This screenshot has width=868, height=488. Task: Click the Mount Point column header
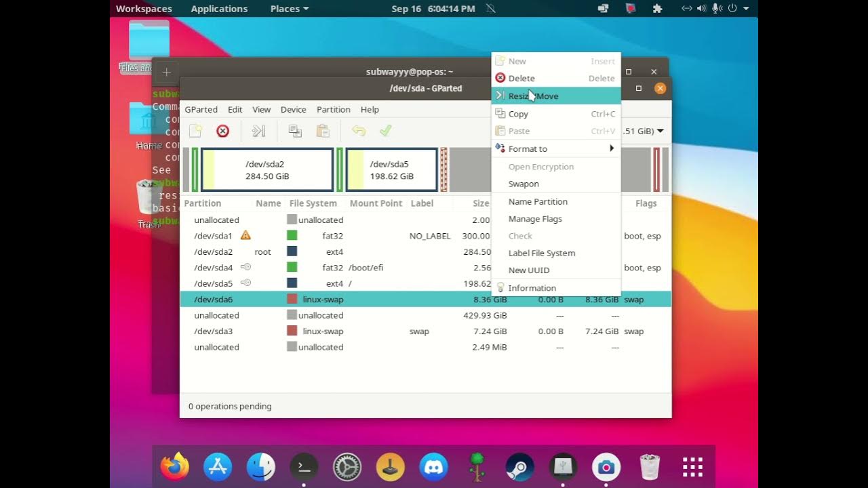pos(376,203)
